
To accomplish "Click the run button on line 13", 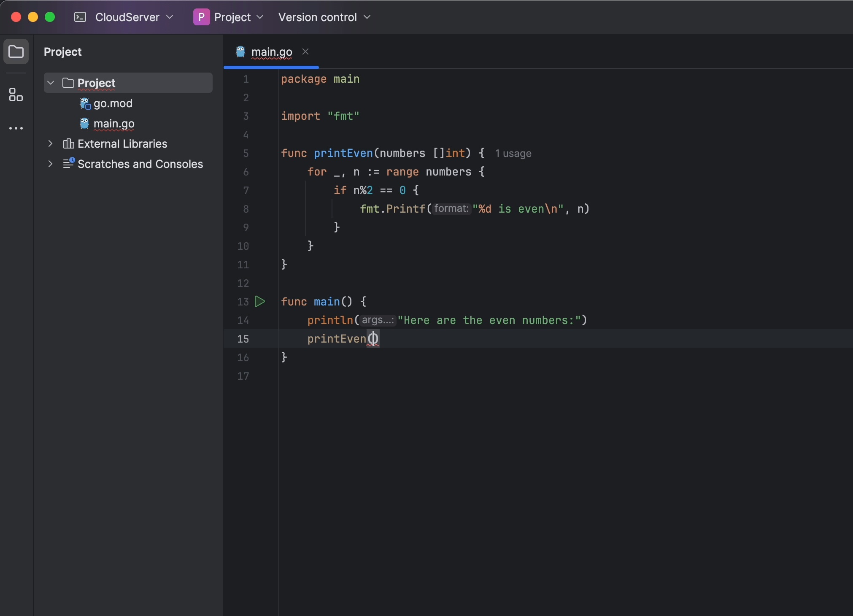I will tap(259, 302).
